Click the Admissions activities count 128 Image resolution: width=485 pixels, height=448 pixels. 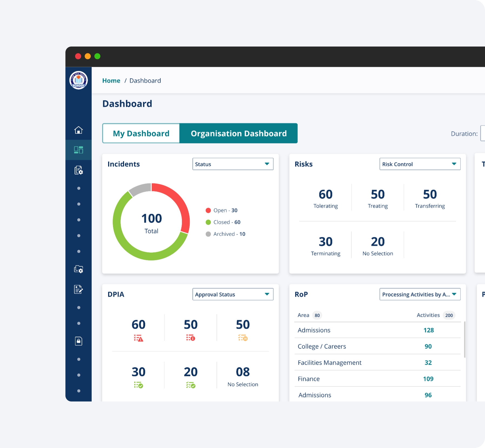(x=428, y=330)
